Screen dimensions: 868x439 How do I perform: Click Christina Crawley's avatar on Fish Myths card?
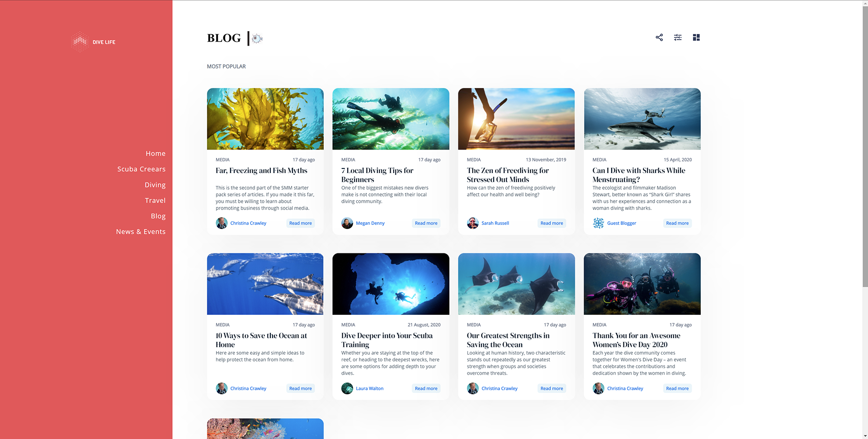[222, 223]
